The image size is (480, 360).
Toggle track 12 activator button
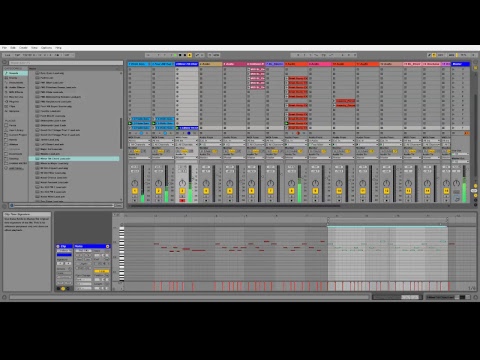[386, 191]
